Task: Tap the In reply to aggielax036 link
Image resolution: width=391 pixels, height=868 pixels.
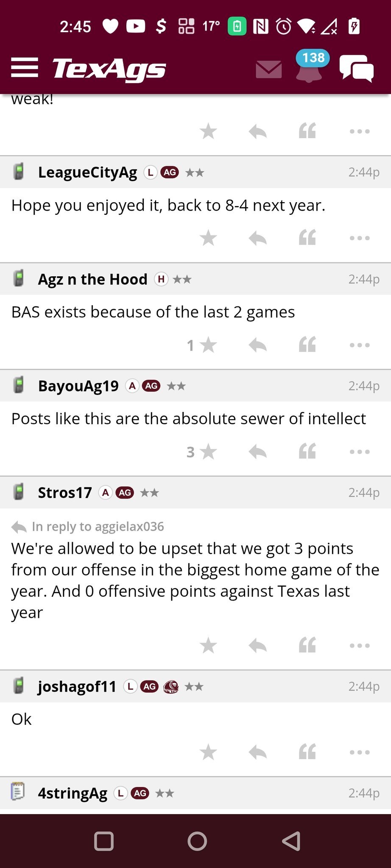Action: (98, 526)
